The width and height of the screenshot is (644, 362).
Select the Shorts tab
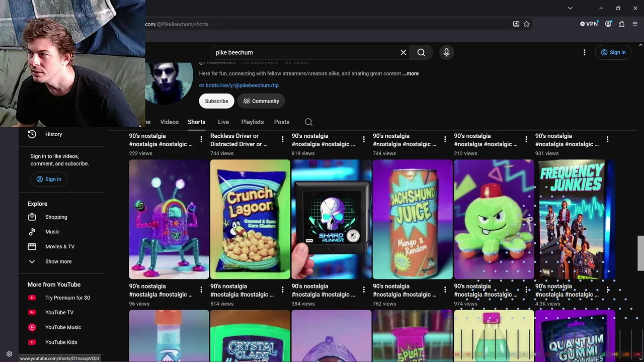(196, 122)
